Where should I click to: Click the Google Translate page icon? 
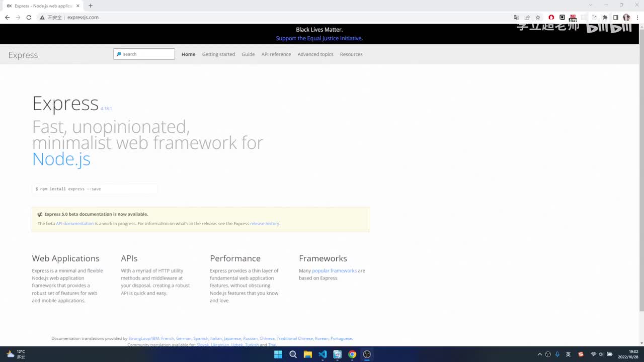[x=516, y=17]
